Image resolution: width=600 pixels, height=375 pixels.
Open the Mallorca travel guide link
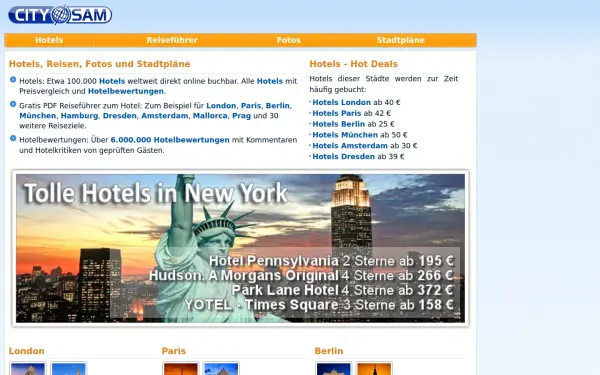(210, 116)
